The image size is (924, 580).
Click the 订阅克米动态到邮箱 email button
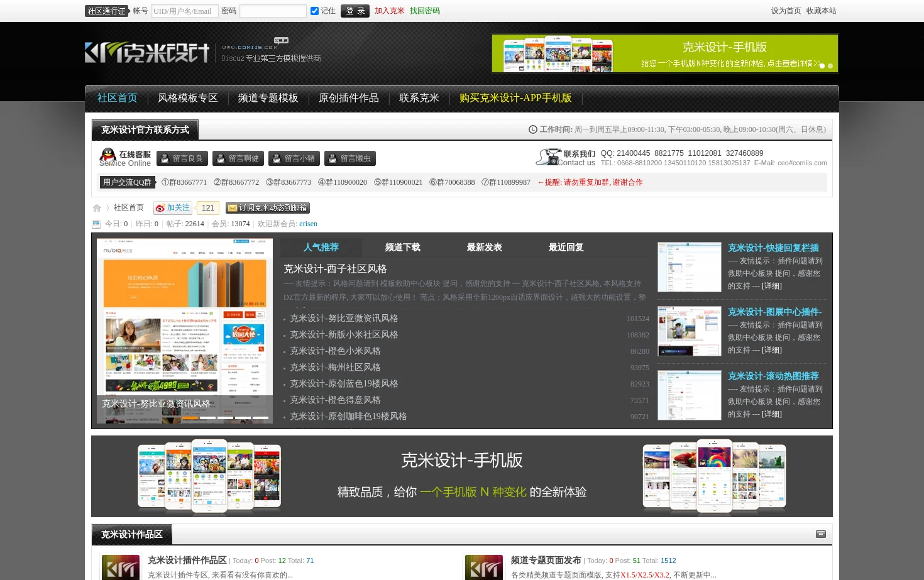(268, 208)
